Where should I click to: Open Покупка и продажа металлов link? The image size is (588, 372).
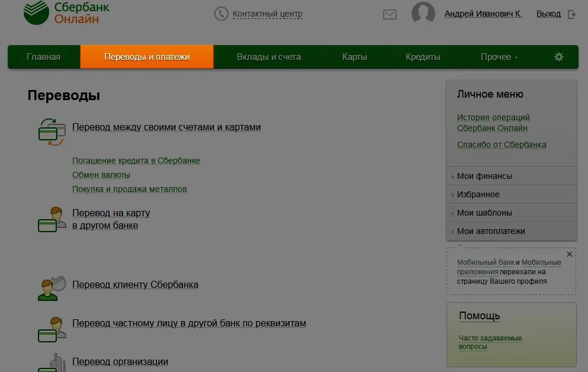pyautogui.click(x=129, y=189)
